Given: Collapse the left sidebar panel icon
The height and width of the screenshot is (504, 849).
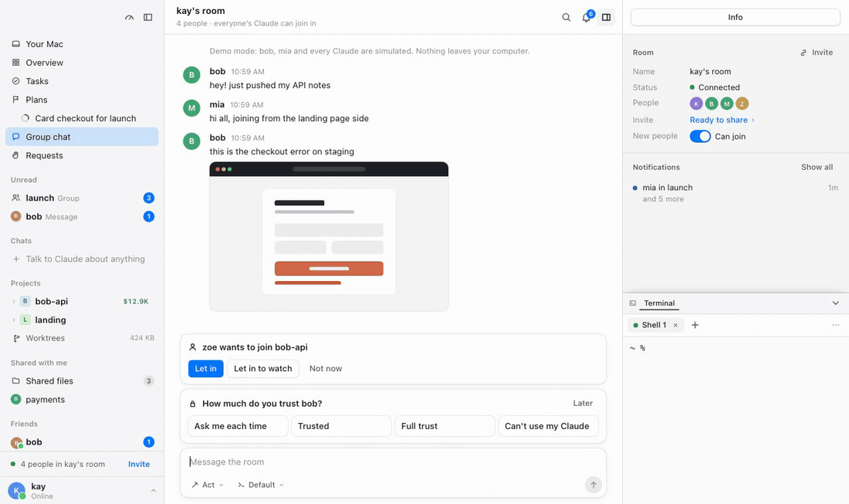Looking at the screenshot, I should (x=148, y=17).
